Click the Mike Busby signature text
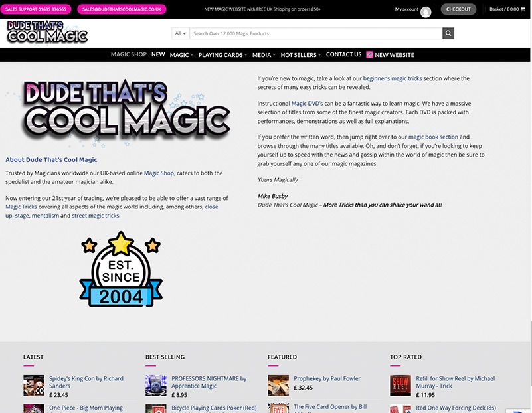Screen dimensions: 532x413 [x=272, y=196]
